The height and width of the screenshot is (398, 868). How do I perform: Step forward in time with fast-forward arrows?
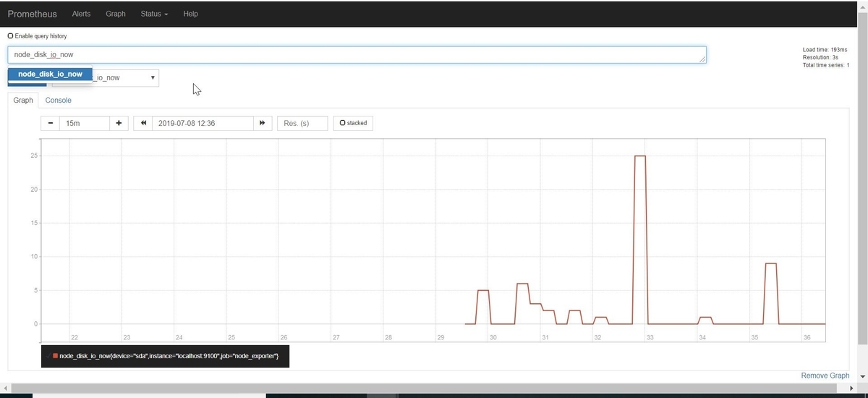pyautogui.click(x=263, y=124)
